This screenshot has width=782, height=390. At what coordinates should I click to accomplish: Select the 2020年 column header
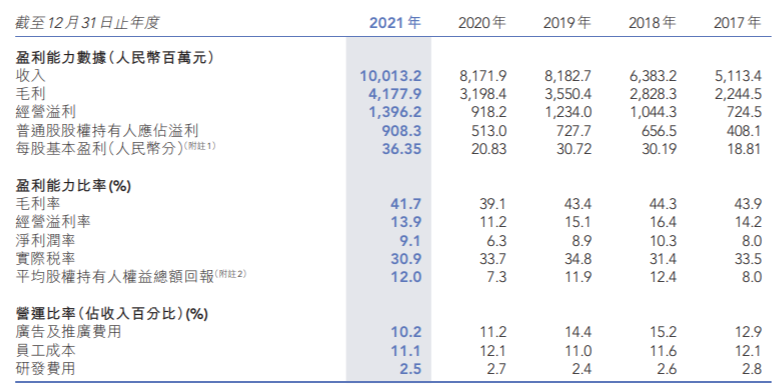tap(482, 23)
